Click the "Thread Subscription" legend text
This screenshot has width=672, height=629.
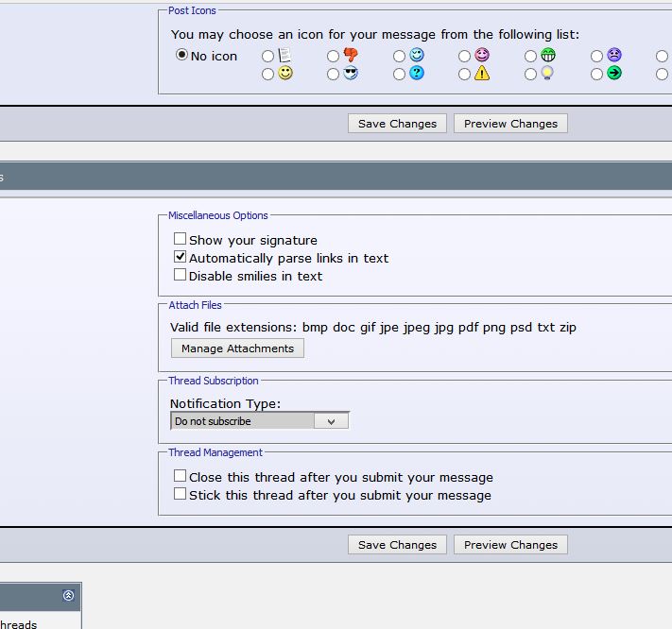coord(214,381)
